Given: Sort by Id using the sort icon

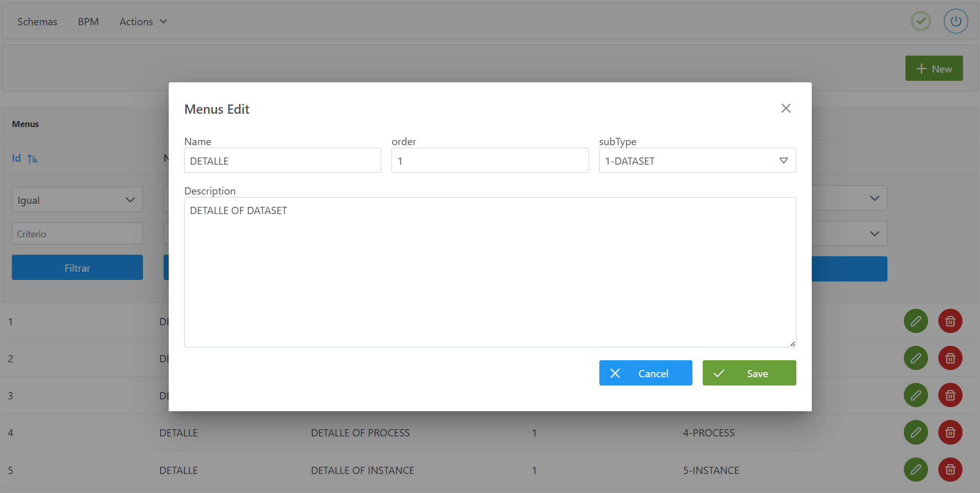Looking at the screenshot, I should pyautogui.click(x=33, y=159).
